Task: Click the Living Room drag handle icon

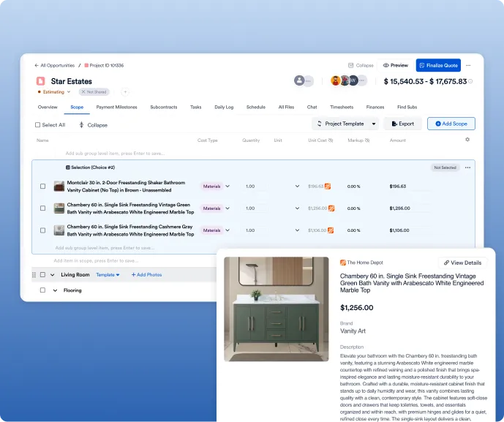Action: (x=34, y=275)
